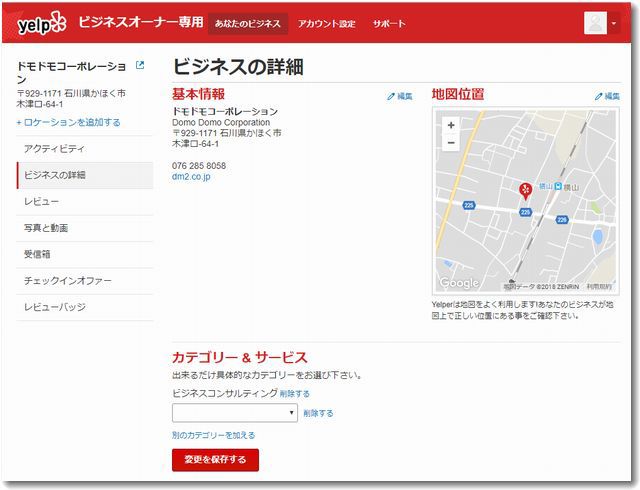Viewport: 640px width, 490px height.
Task: Click the 利用規約 link on the map
Action: 599,287
